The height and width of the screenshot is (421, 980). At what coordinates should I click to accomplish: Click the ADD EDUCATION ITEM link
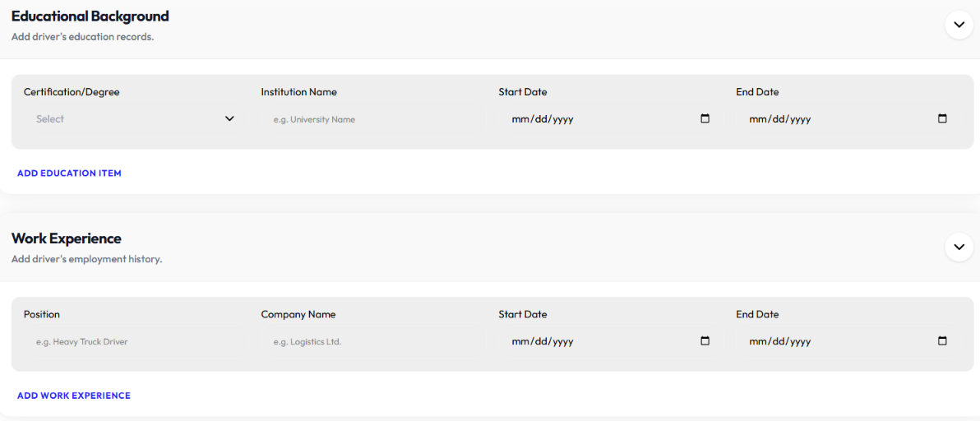[x=69, y=173]
